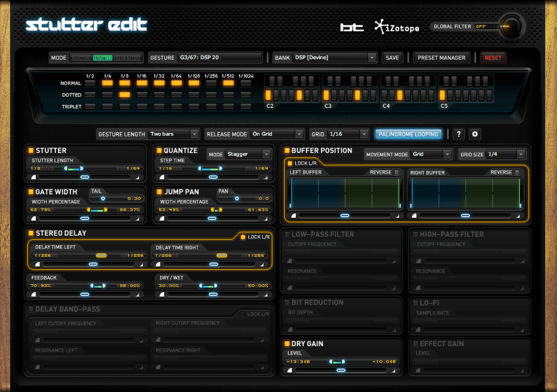557x392 pixels.
Task: Click the left ramp icon under Jump Pan width
Action: tap(162, 219)
